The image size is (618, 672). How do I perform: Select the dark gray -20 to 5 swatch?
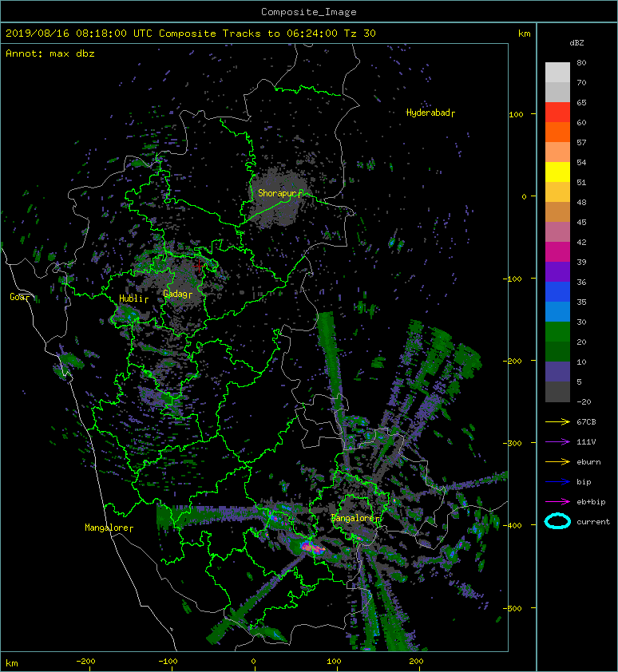(x=557, y=392)
